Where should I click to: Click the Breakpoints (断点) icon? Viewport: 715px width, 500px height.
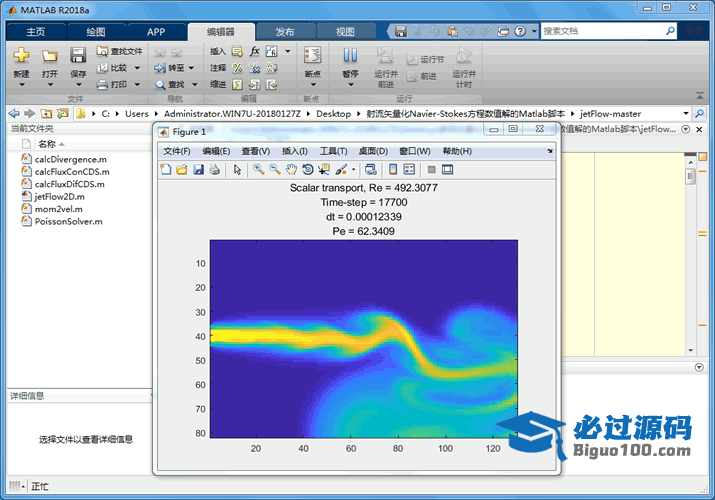pyautogui.click(x=312, y=55)
